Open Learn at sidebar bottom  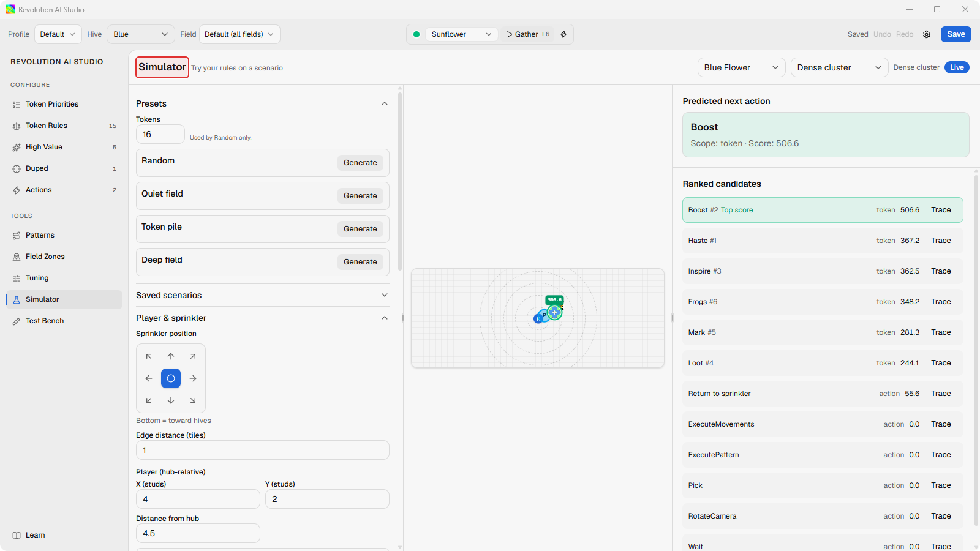pos(64,535)
